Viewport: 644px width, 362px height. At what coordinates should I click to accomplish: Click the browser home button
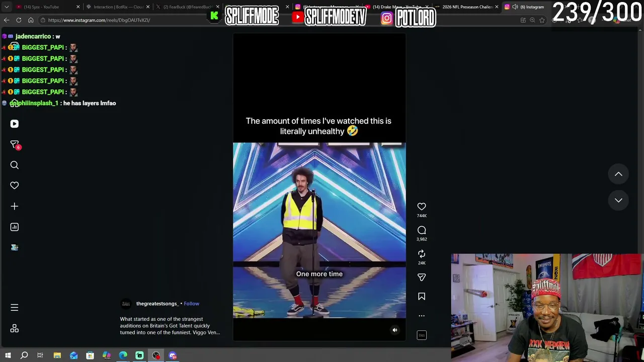pyautogui.click(x=31, y=20)
